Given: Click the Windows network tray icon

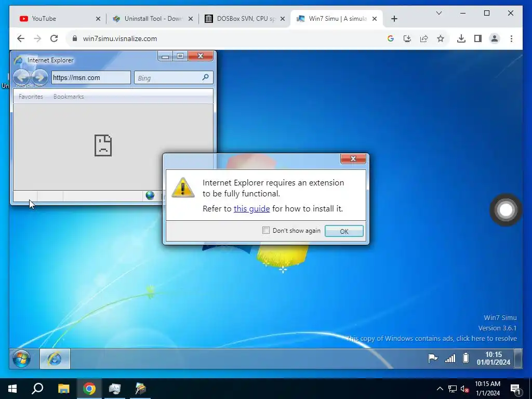Looking at the screenshot, I should coord(453,389).
